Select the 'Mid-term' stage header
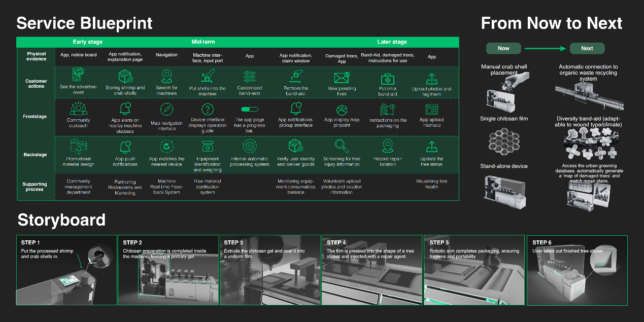 point(202,42)
